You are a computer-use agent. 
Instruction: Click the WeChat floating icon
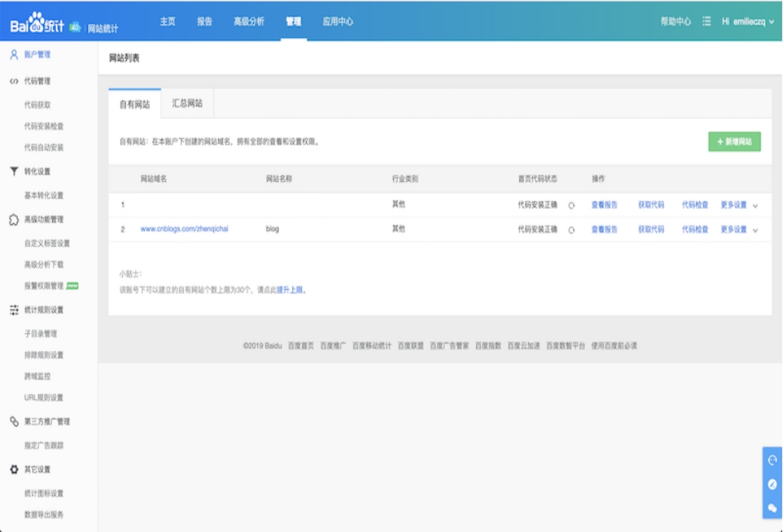(x=772, y=508)
